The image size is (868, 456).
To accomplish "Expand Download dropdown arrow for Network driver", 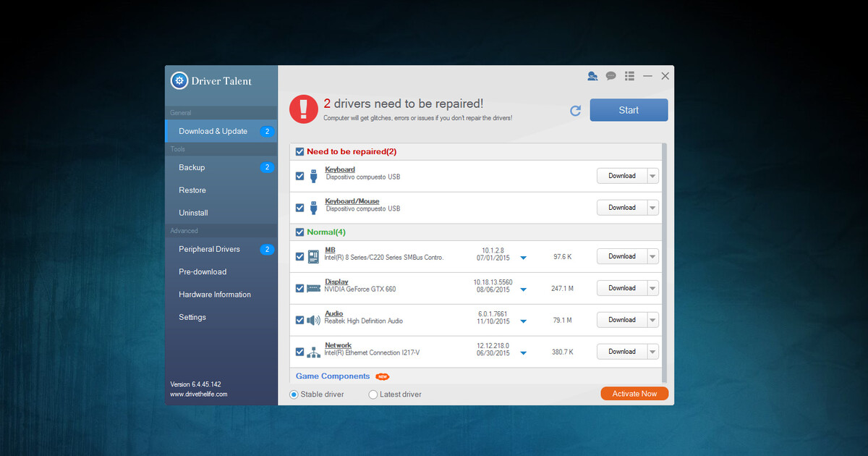I will (652, 352).
